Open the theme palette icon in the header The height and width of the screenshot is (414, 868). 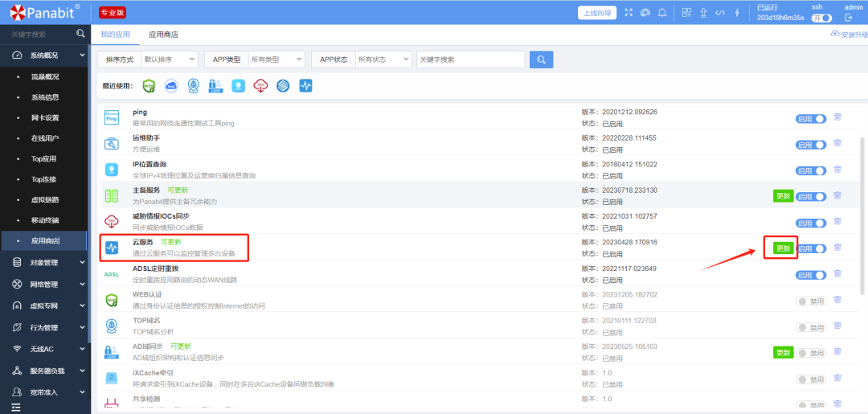(x=645, y=13)
